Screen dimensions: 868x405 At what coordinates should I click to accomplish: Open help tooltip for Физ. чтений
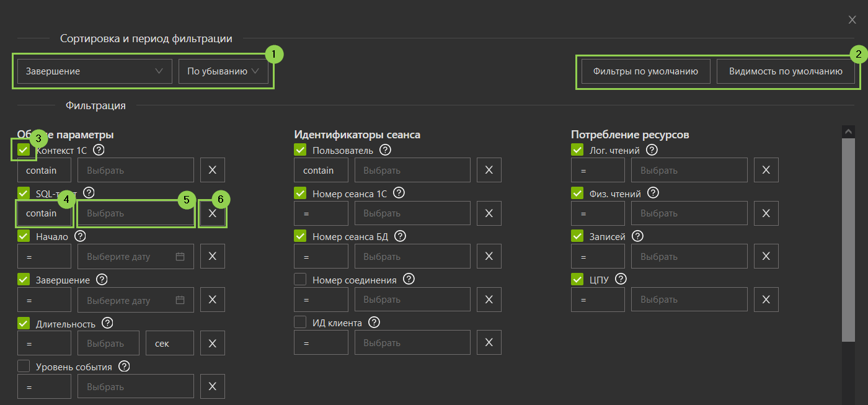pyautogui.click(x=652, y=193)
